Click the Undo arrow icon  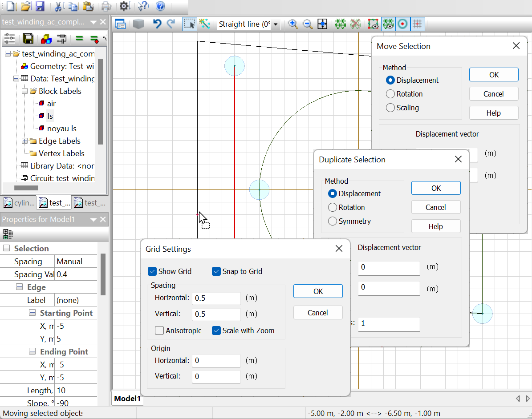tap(157, 24)
